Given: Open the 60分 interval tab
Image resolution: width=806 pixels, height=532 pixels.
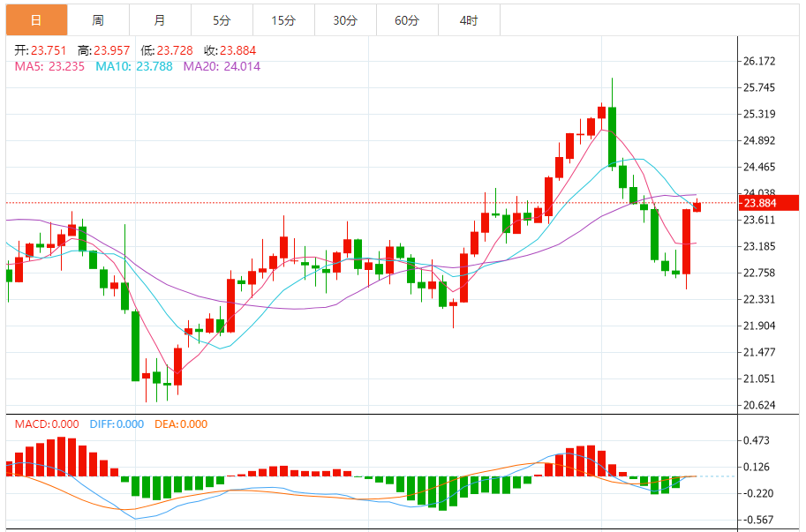Looking at the screenshot, I should 407,20.
